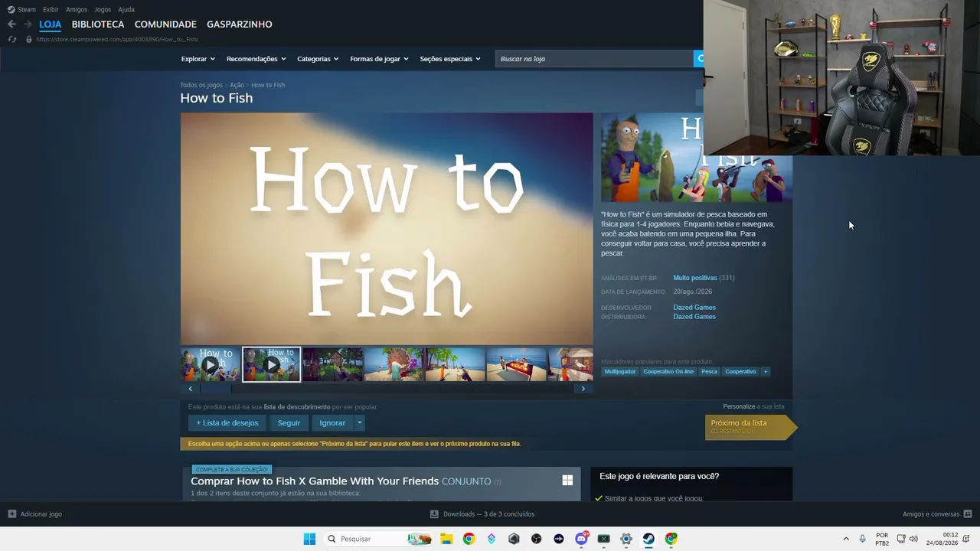
Task: Add the game with Lista de desejos button
Action: (x=227, y=423)
